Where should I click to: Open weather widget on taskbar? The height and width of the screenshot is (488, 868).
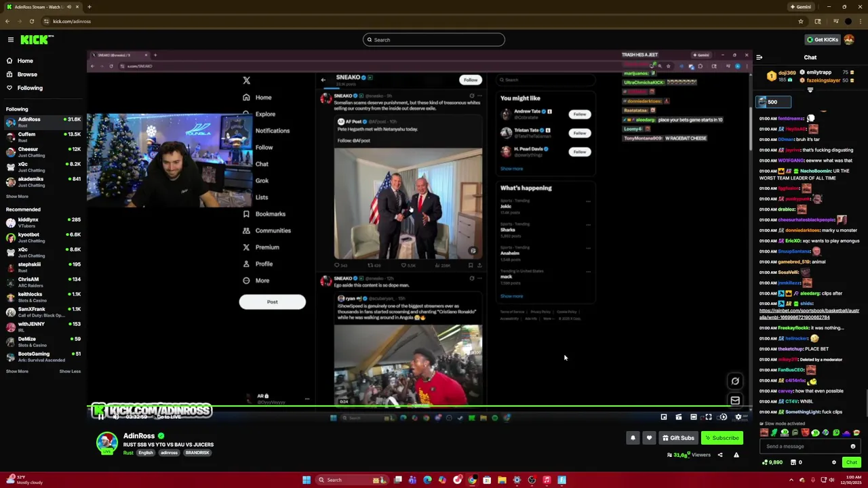click(x=24, y=480)
